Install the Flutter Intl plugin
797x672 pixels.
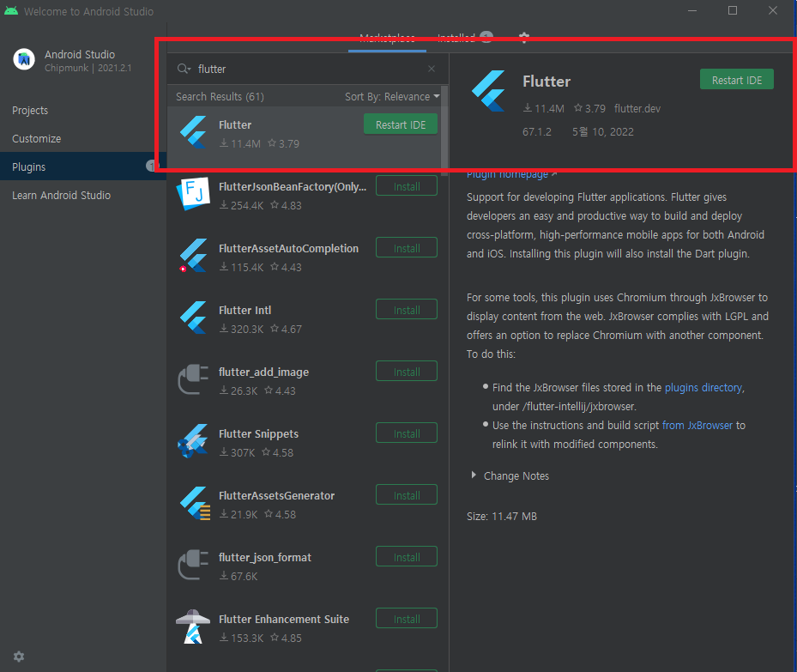407,310
